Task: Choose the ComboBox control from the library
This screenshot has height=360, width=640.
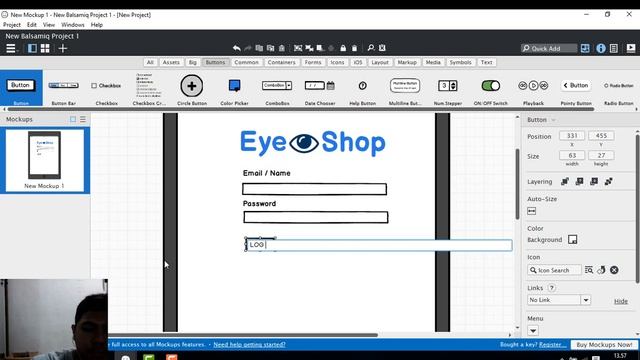Action: pos(277,90)
